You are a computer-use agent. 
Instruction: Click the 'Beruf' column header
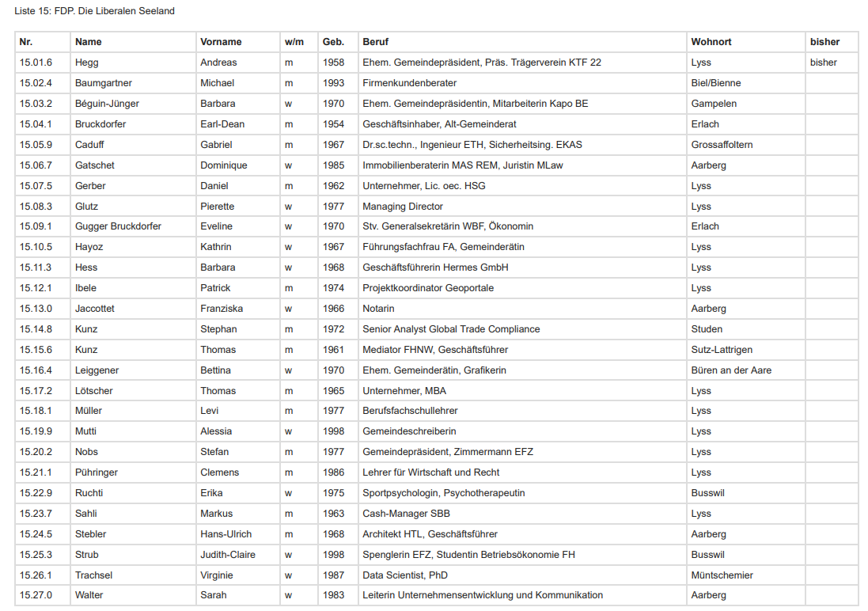[x=375, y=42]
